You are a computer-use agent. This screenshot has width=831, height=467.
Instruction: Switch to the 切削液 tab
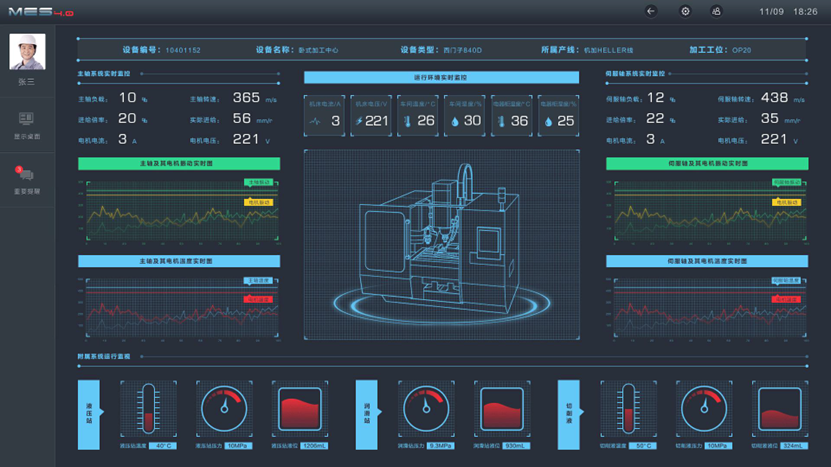570,414
